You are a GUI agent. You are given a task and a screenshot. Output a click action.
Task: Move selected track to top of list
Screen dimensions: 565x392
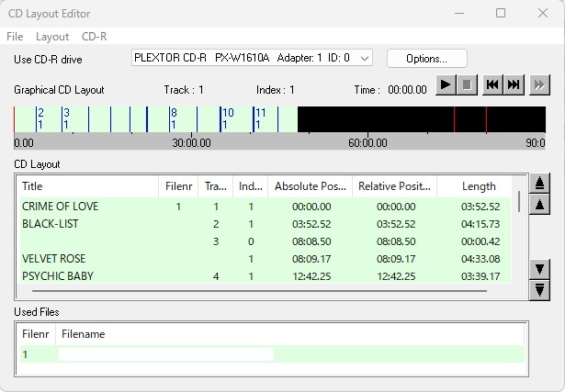coord(540,184)
